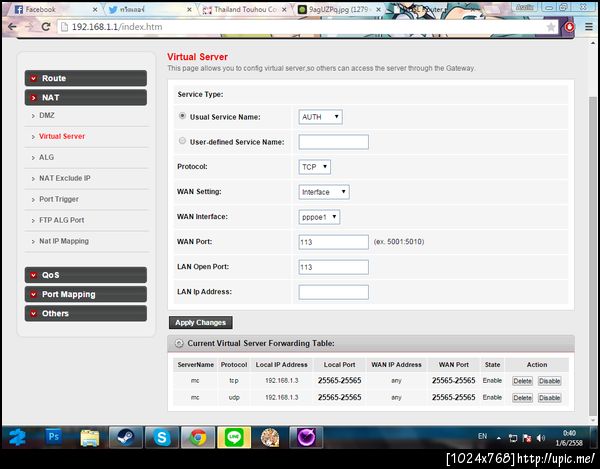Viewport: 600px width, 469px height.
Task: Expand the Route menu section
Action: (x=86, y=78)
